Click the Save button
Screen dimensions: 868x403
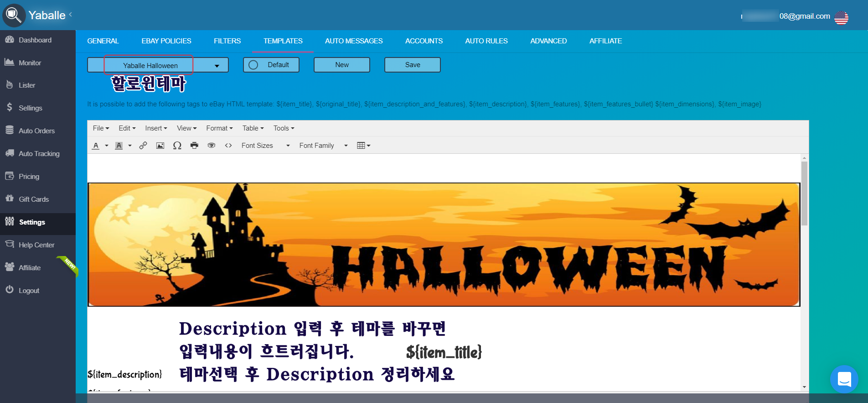point(413,65)
